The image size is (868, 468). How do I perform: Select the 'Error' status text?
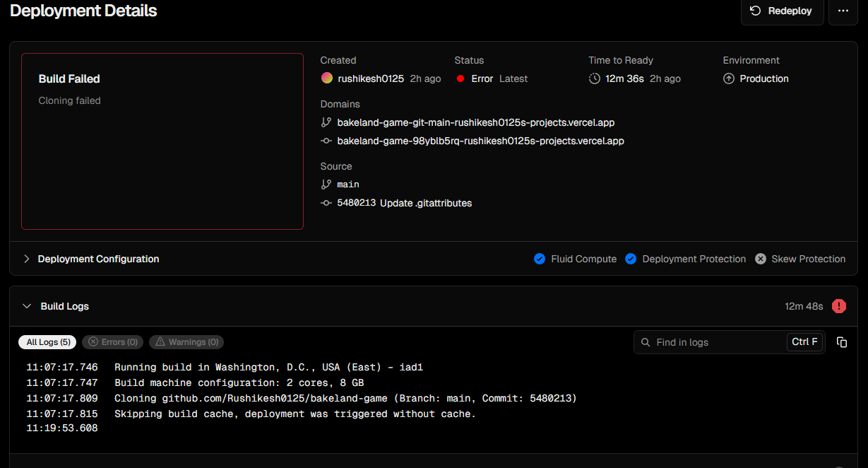(x=482, y=78)
